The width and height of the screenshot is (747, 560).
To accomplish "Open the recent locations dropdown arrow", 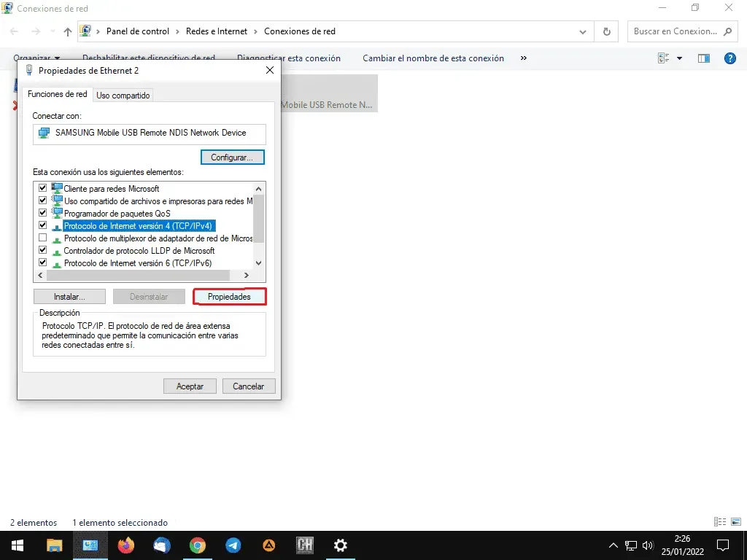I will point(53,31).
